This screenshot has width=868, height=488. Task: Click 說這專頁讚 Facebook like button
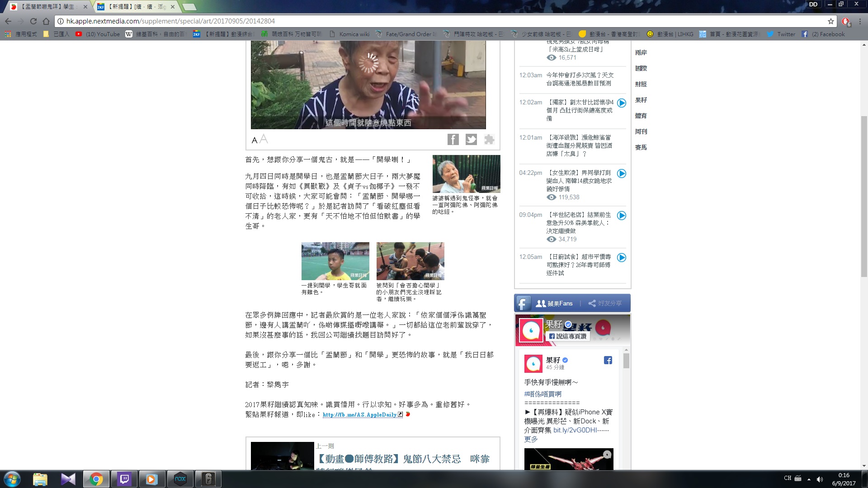(x=568, y=336)
